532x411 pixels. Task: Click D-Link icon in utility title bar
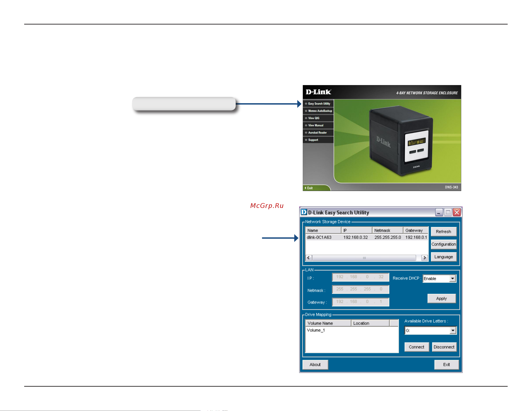coord(304,212)
